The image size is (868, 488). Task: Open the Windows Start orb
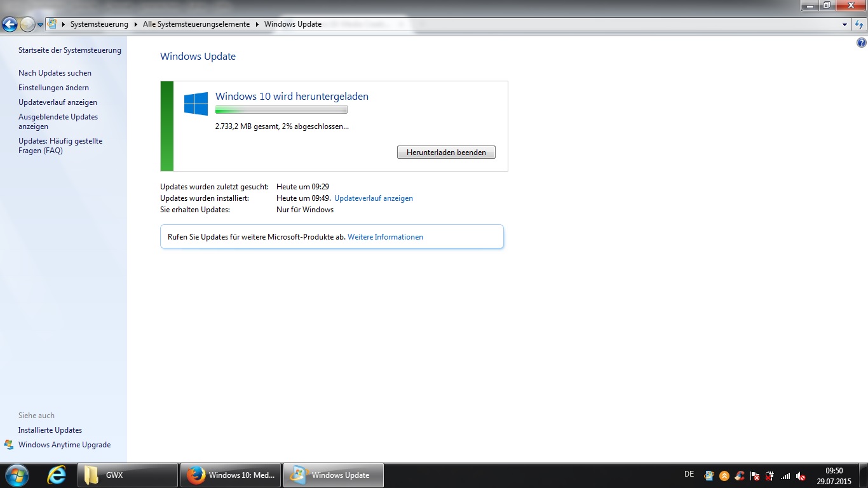pyautogui.click(x=17, y=475)
